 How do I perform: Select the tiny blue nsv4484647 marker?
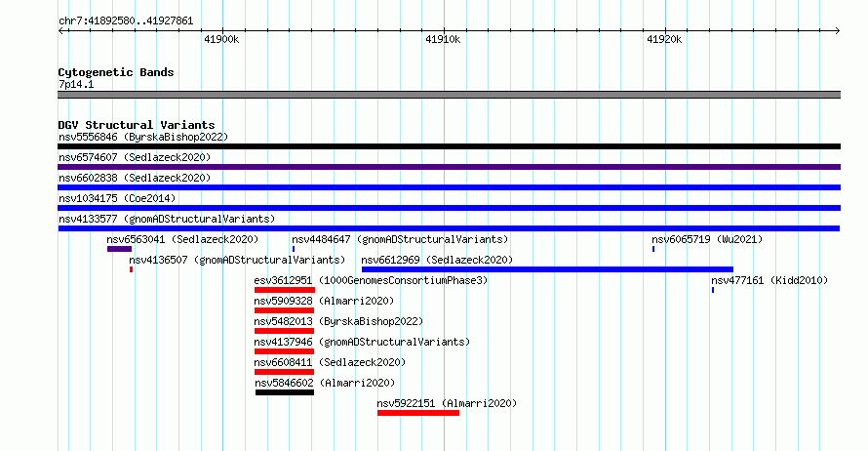294,249
